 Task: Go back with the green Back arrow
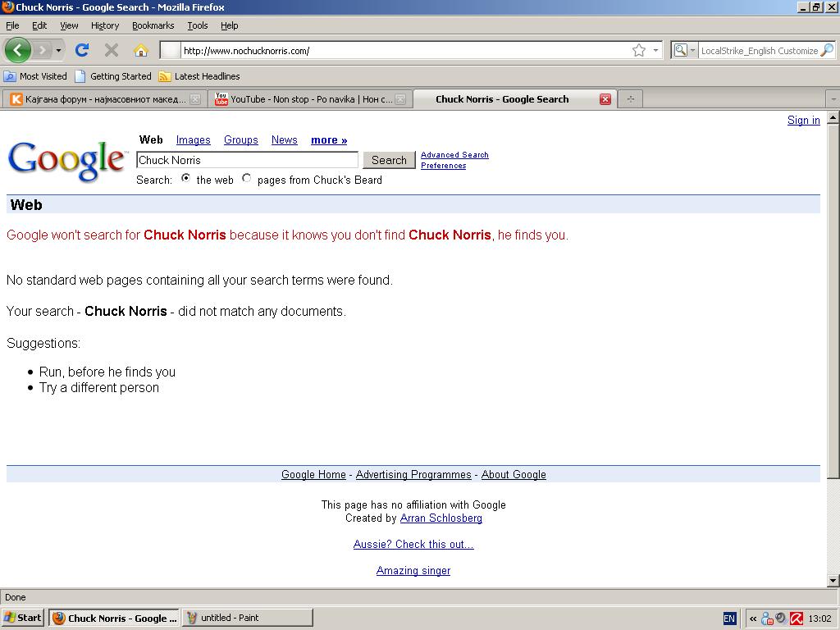[x=18, y=50]
